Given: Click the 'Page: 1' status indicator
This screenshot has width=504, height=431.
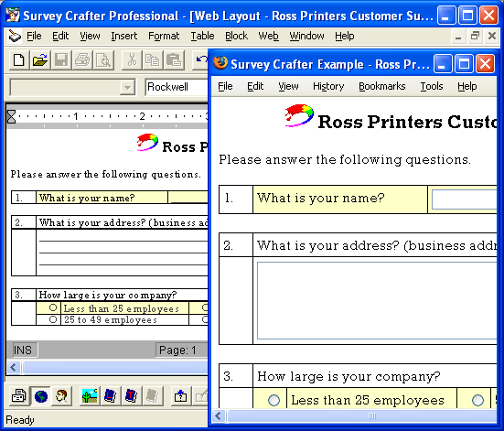Looking at the screenshot, I should coord(182,350).
